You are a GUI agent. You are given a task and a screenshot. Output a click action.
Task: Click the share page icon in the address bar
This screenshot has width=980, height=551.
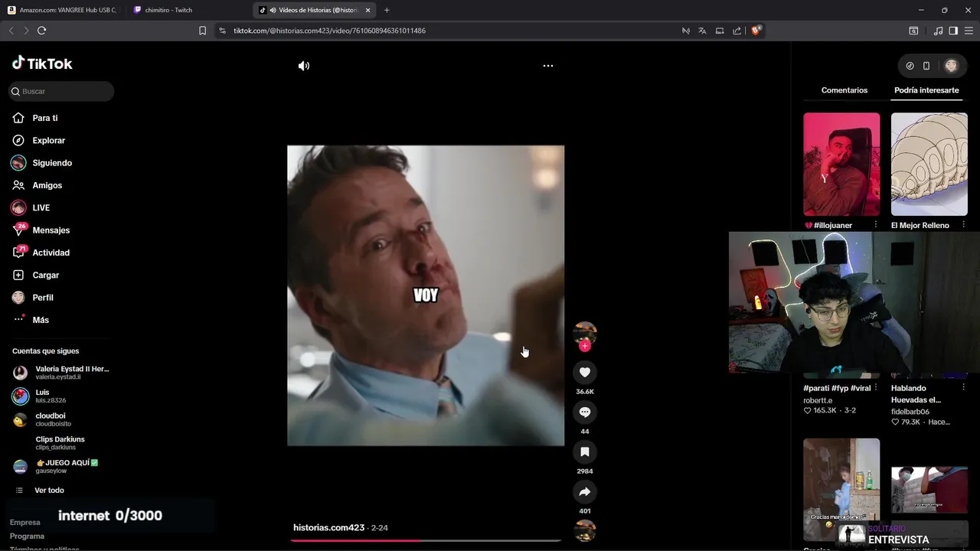pyautogui.click(x=737, y=31)
